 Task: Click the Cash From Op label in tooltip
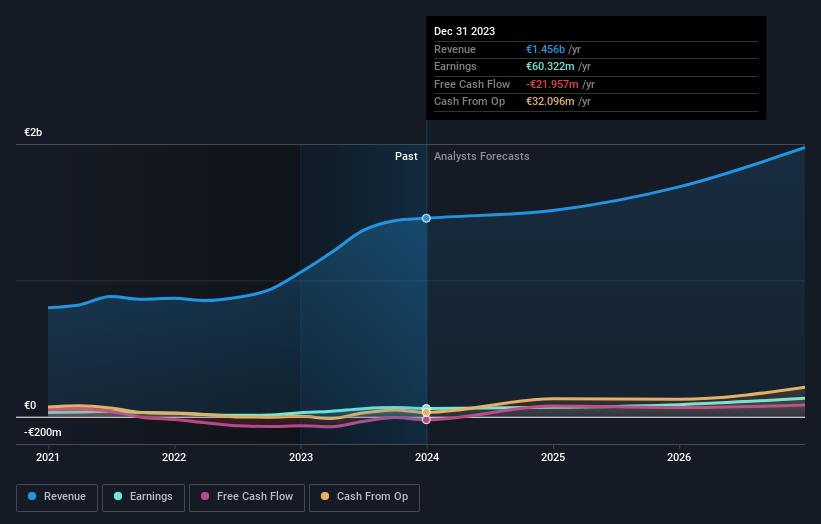[x=470, y=102]
